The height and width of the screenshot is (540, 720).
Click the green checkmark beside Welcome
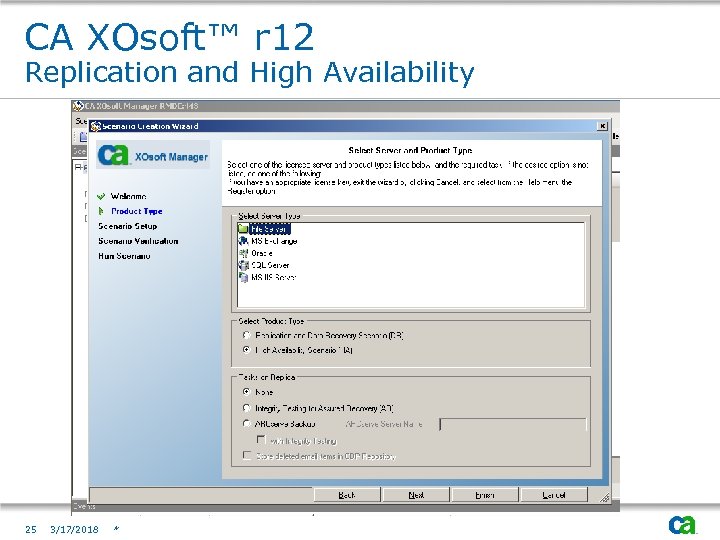coord(101,197)
